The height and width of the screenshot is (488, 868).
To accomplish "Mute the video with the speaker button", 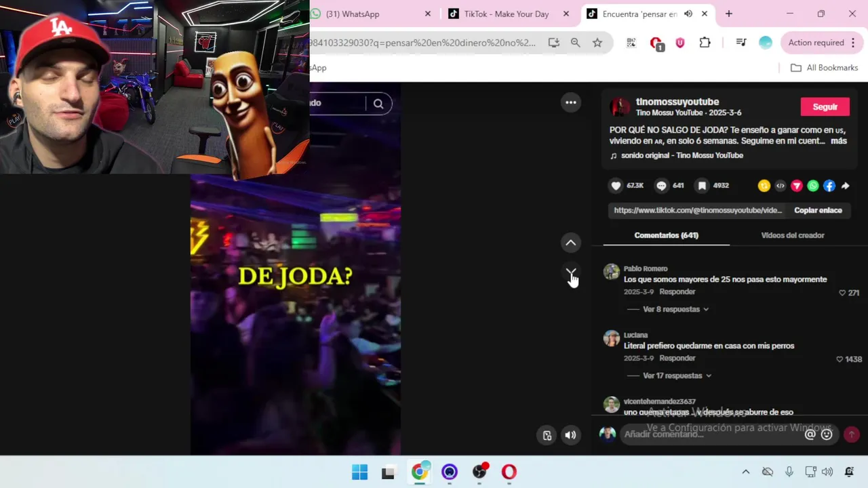I will point(570,435).
